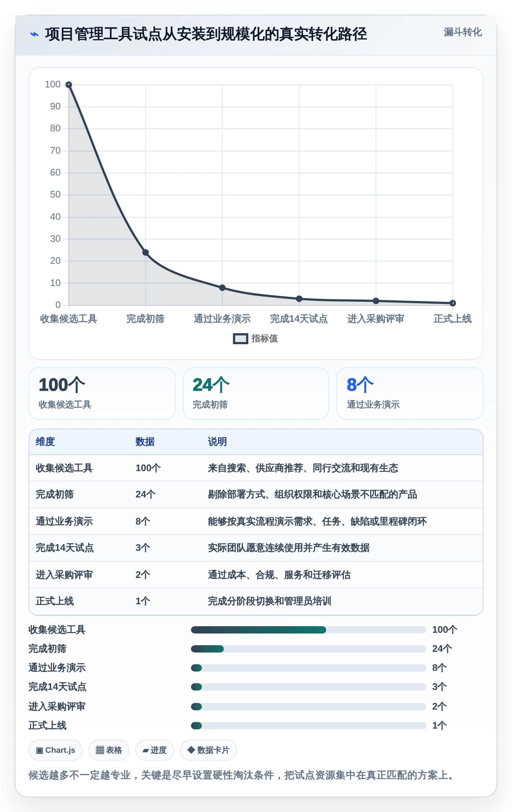Click the 进入采购评审 progress bar

[x=308, y=707]
